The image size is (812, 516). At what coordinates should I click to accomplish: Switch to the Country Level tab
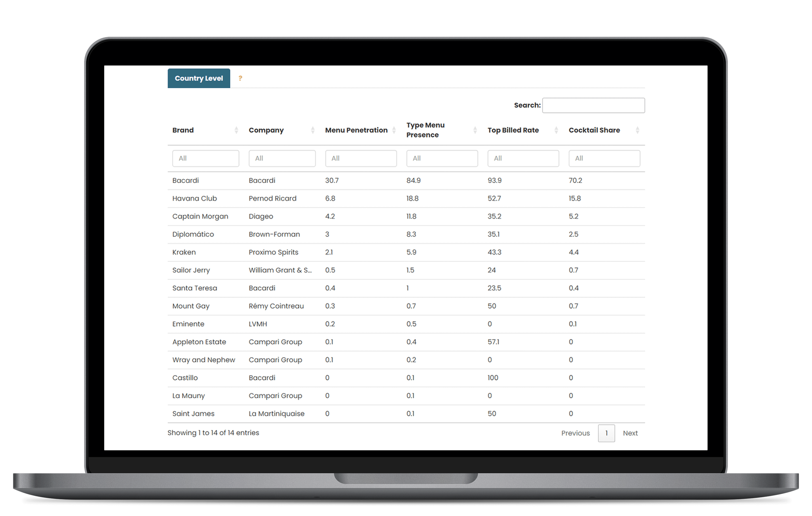click(x=199, y=78)
